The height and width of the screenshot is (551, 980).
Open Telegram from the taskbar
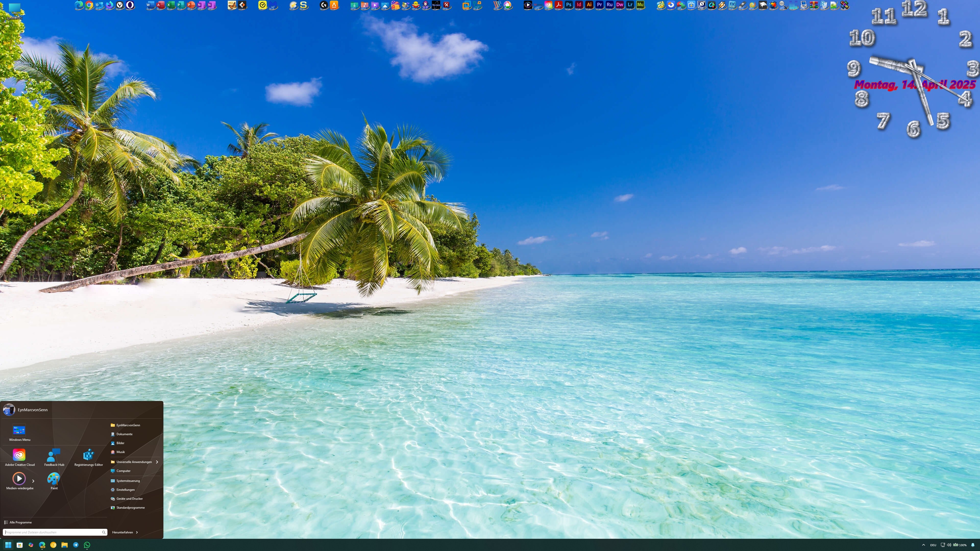pyautogui.click(x=76, y=545)
